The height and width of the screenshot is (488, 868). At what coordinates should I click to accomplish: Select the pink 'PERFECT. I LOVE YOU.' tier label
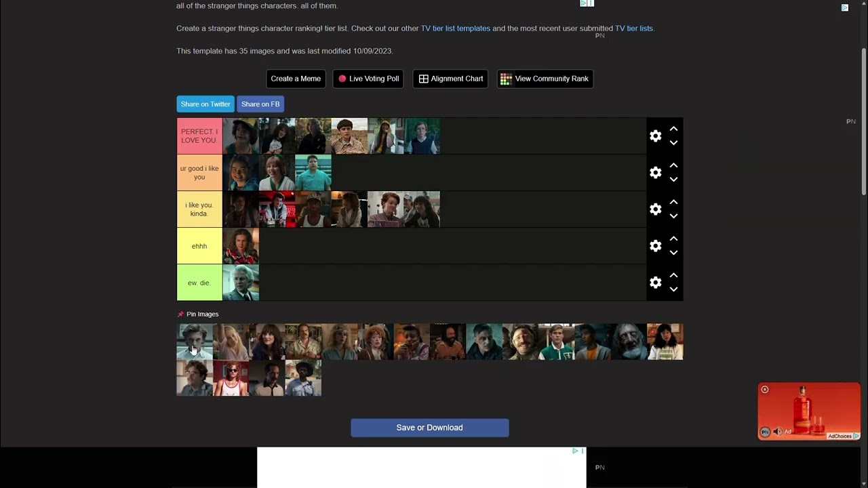(x=199, y=136)
